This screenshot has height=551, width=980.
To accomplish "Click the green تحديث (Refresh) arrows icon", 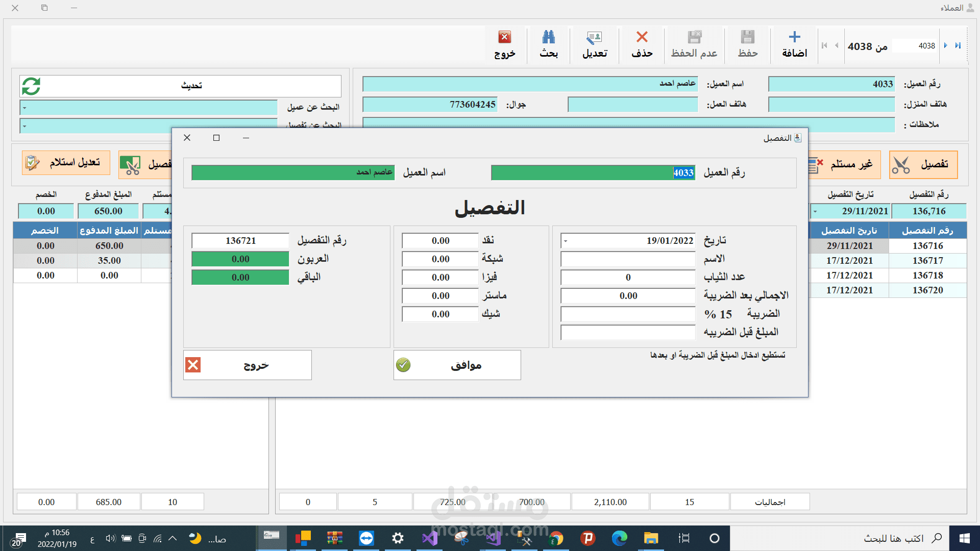I will 31,86.
